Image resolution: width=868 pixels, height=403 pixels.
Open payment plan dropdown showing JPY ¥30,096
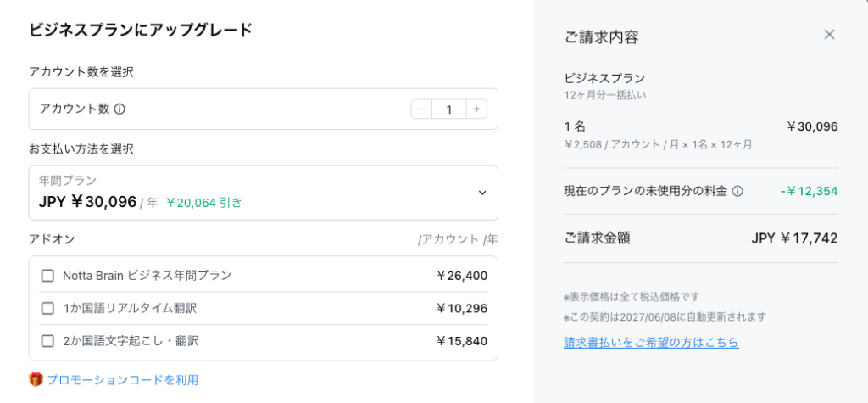[264, 193]
